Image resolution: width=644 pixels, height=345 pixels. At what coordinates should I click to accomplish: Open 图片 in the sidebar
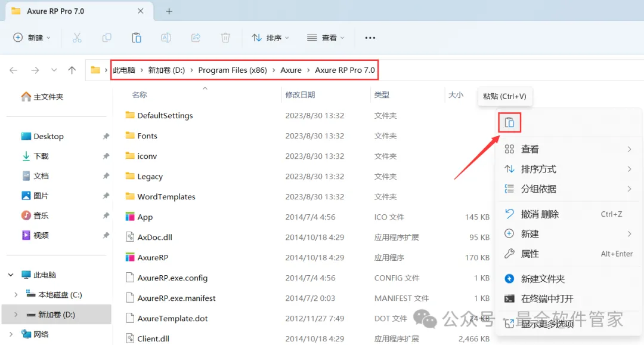tap(35, 196)
